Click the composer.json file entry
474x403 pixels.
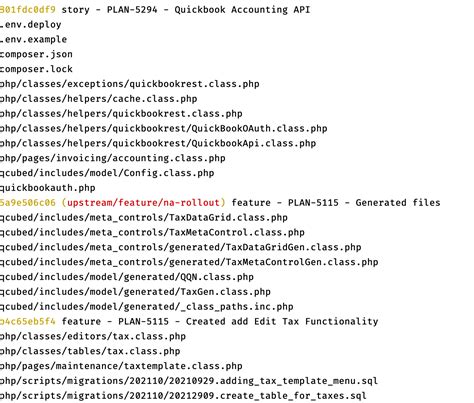[x=36, y=54]
